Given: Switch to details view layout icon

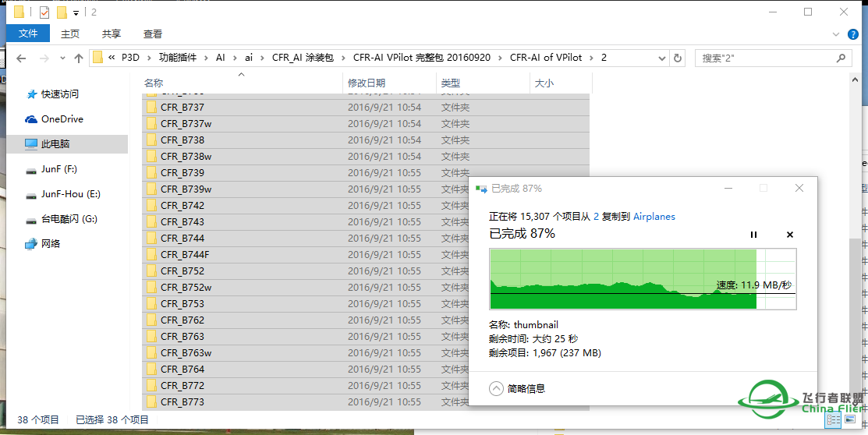Looking at the screenshot, I should pos(833,420).
